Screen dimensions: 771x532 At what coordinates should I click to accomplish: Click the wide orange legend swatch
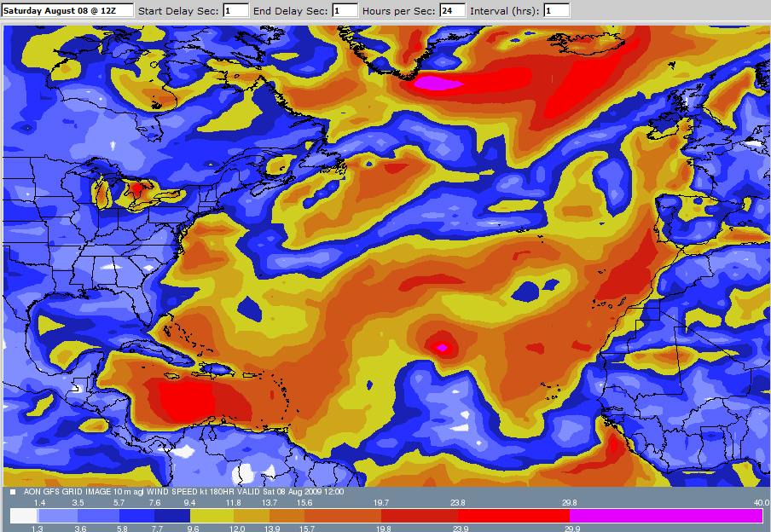click(x=342, y=516)
